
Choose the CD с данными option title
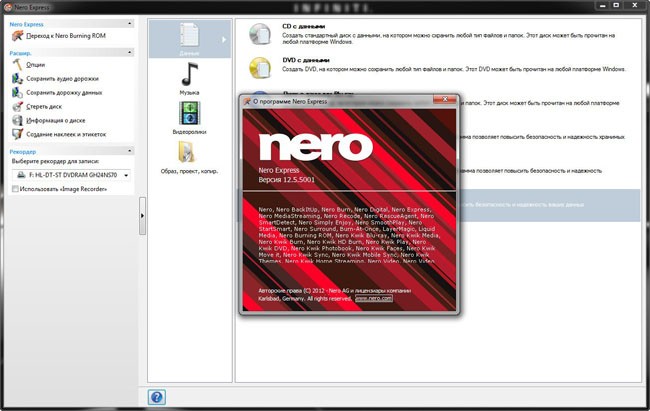pyautogui.click(x=304, y=26)
